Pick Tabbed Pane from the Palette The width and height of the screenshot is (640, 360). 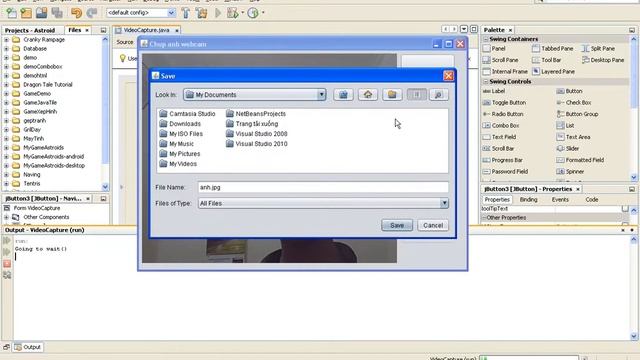tap(553, 49)
